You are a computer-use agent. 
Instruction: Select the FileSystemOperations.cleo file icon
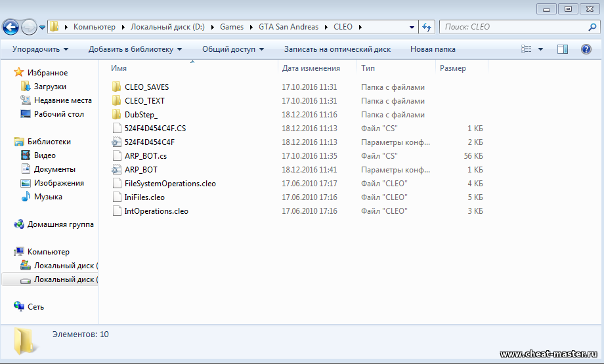point(117,183)
